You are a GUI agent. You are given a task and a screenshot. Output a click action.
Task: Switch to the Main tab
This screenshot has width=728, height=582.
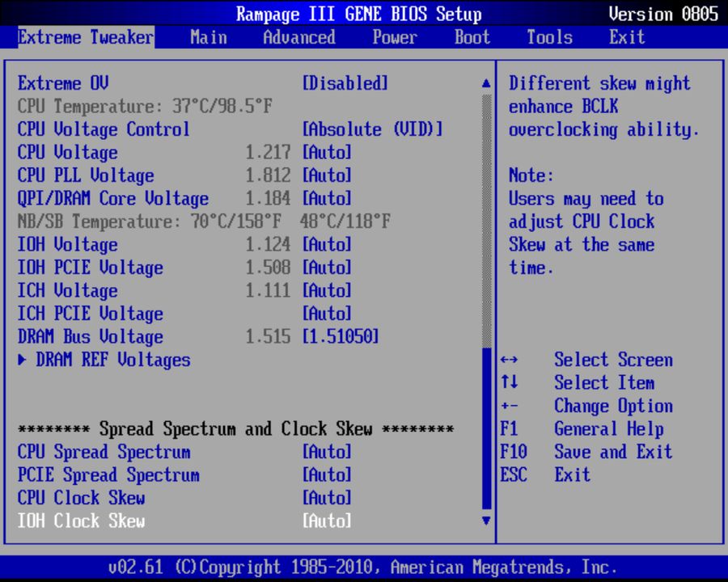click(209, 37)
